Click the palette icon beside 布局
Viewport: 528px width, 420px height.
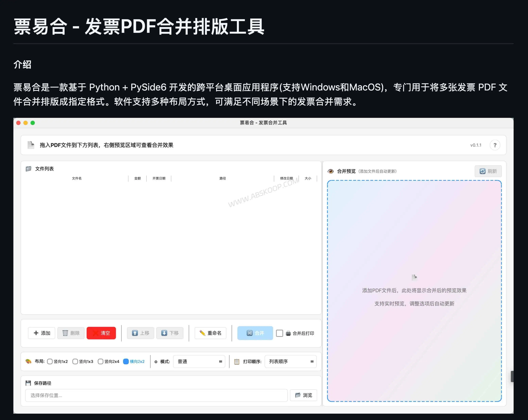point(28,362)
